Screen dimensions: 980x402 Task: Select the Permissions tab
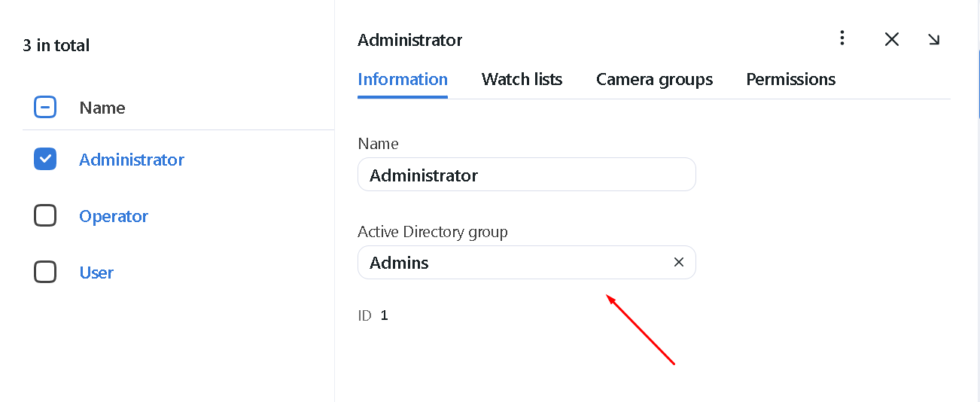tap(790, 79)
